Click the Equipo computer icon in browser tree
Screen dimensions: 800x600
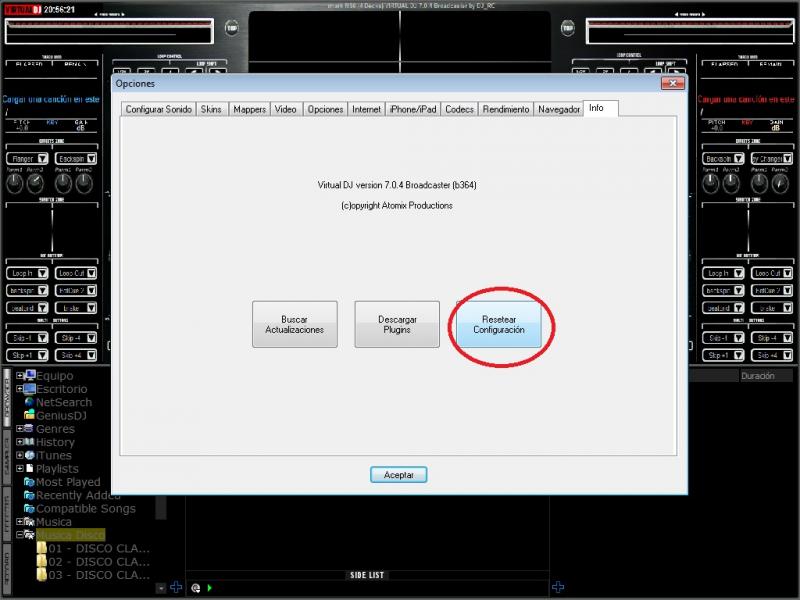[30, 376]
